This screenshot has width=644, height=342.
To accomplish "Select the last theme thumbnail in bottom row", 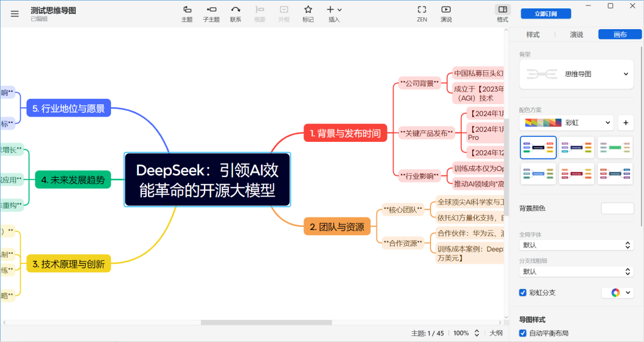I will (615, 173).
